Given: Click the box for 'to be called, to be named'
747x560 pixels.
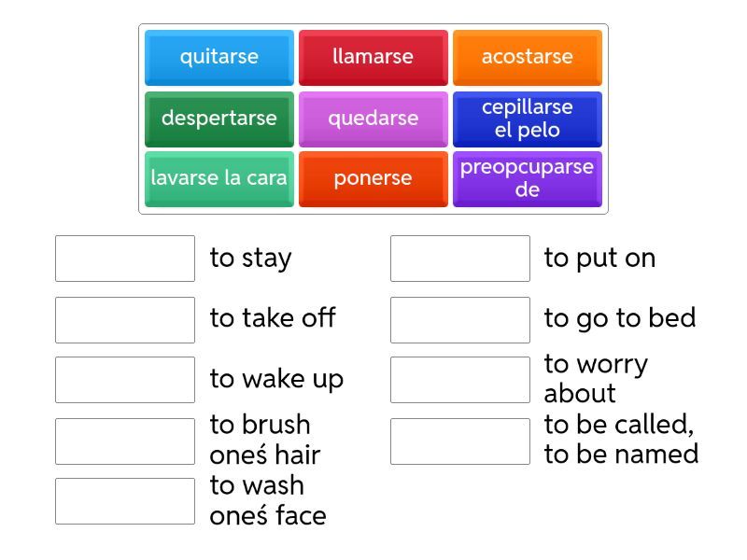Looking at the screenshot, I should tap(460, 441).
